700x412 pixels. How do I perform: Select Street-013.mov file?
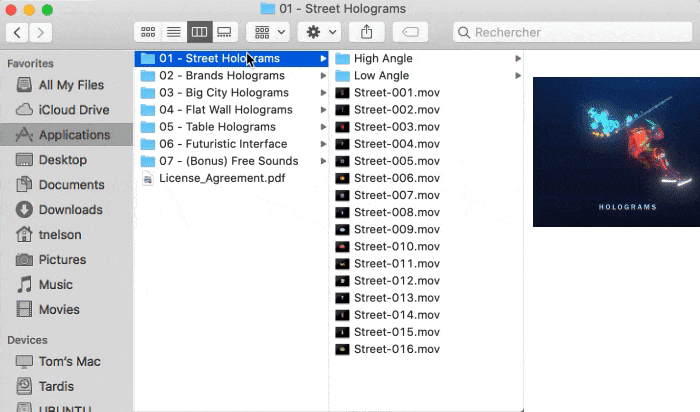click(x=426, y=298)
